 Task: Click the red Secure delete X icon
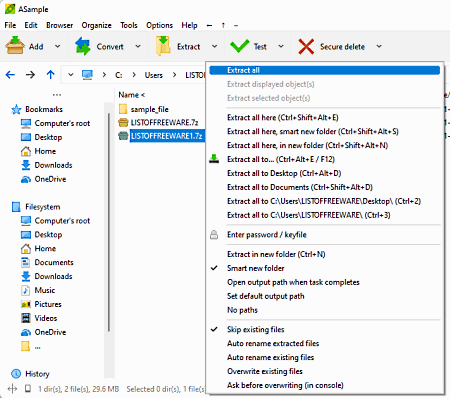[x=306, y=46]
